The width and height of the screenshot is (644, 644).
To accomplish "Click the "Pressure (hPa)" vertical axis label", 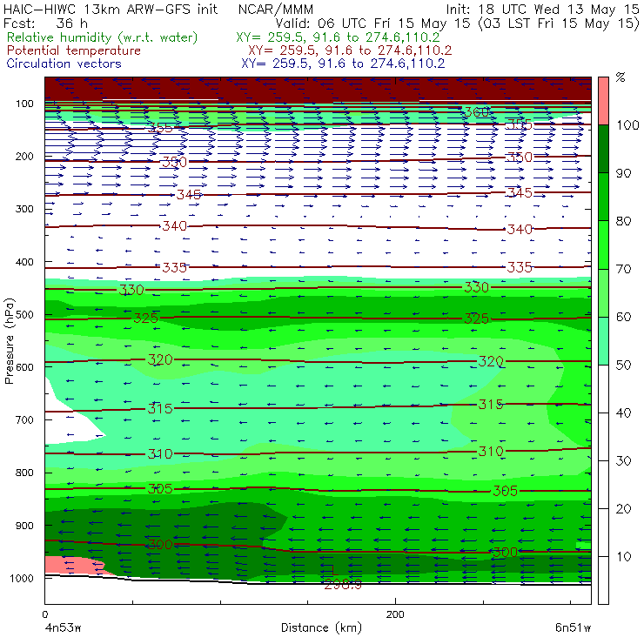I will tap(9, 341).
